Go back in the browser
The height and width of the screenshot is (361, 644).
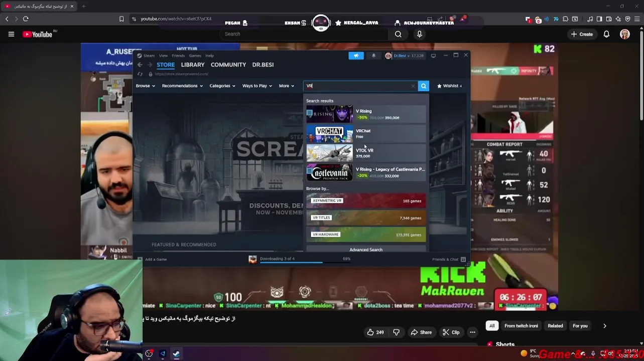pos(7,19)
